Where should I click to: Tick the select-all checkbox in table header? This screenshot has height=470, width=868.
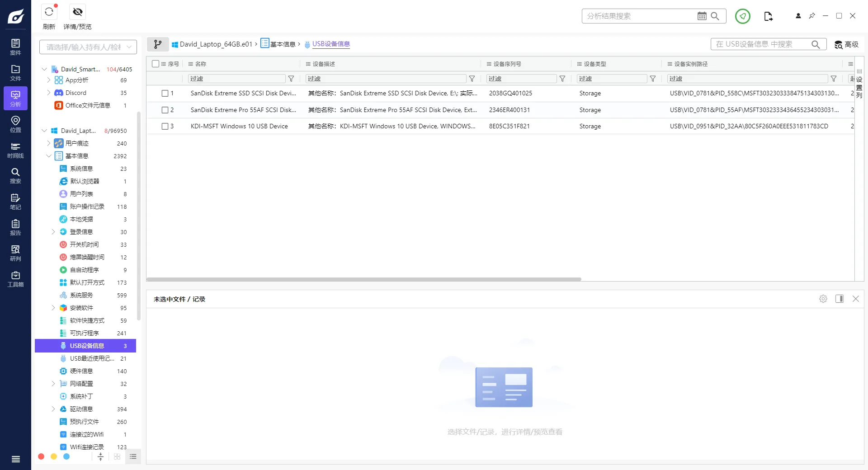156,64
